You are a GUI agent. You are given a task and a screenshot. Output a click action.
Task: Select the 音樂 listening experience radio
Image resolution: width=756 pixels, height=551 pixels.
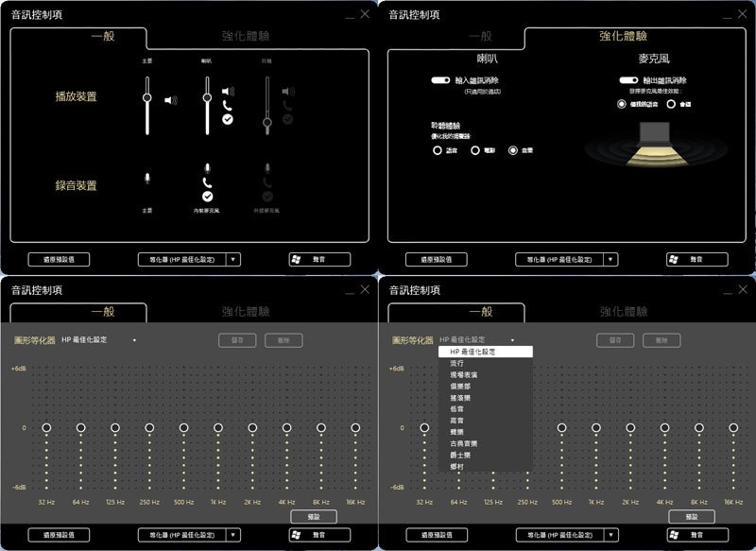pyautogui.click(x=513, y=150)
